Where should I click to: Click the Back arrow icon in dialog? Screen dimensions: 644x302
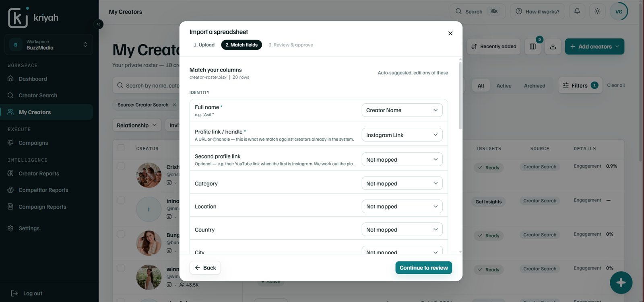(x=197, y=268)
